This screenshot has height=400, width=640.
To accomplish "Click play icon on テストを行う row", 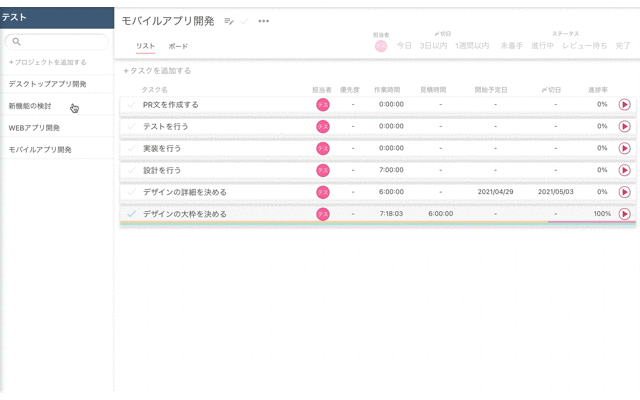I will [624, 126].
